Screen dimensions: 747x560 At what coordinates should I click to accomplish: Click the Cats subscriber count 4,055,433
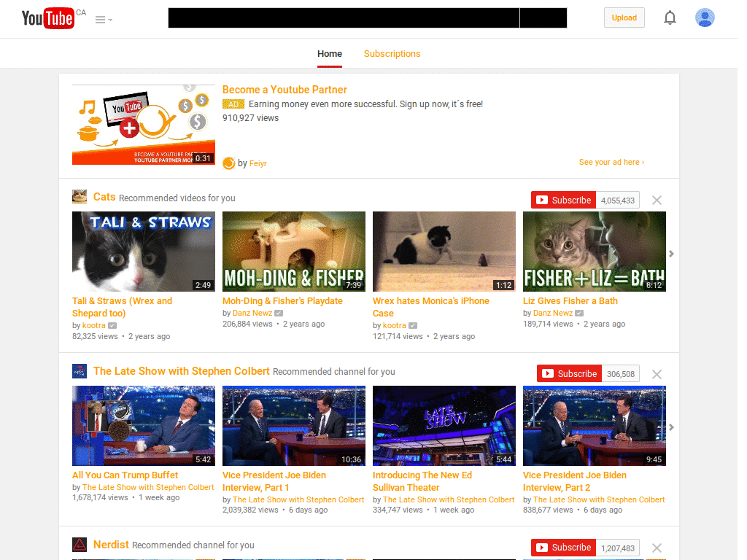pyautogui.click(x=617, y=201)
